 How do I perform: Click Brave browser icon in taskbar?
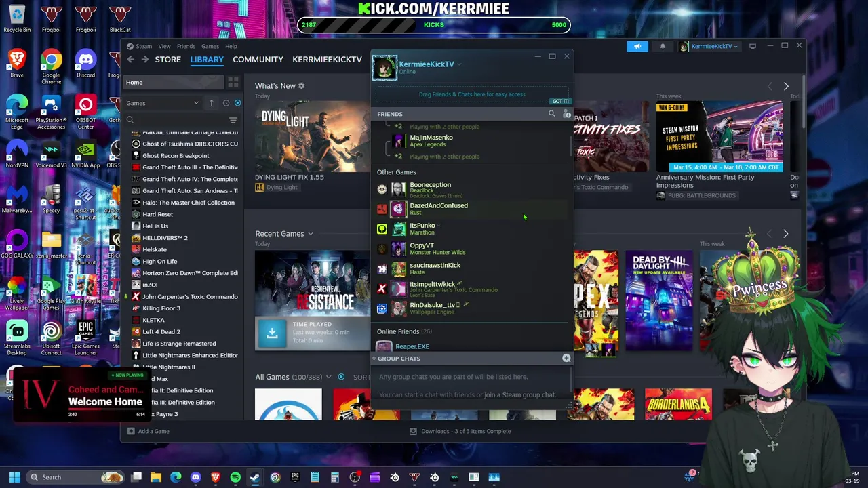[x=216, y=477]
